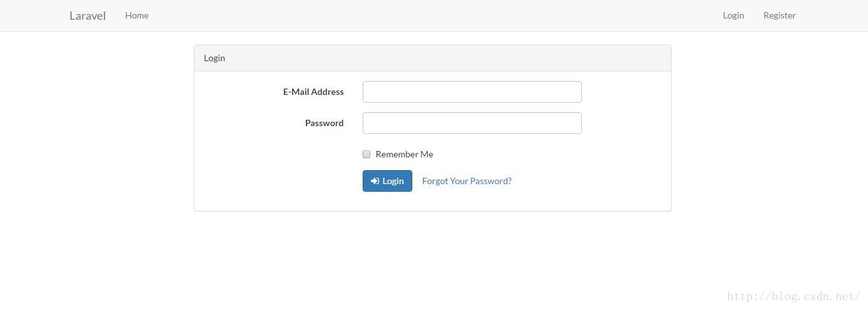Tick the Remember Me checkbox

pyautogui.click(x=366, y=154)
